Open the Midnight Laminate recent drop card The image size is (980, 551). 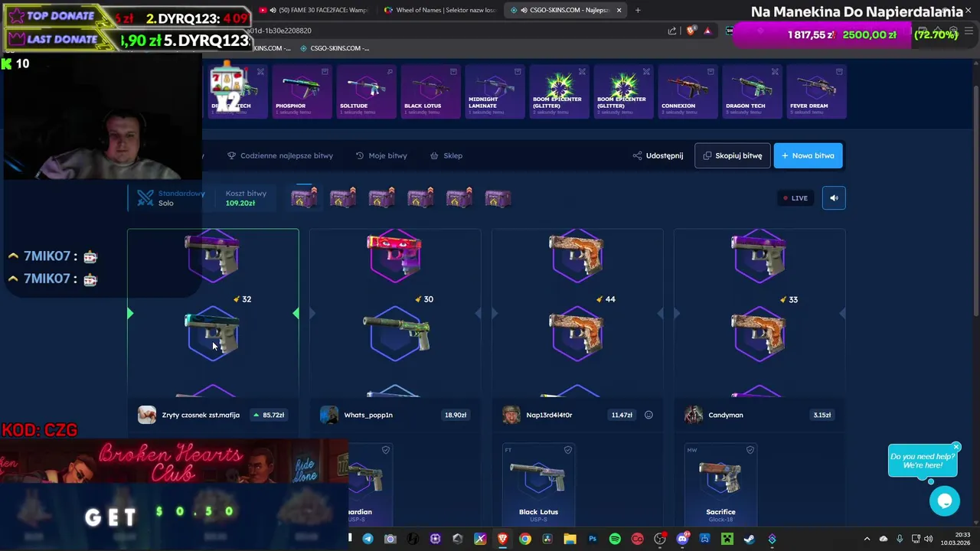click(x=495, y=92)
